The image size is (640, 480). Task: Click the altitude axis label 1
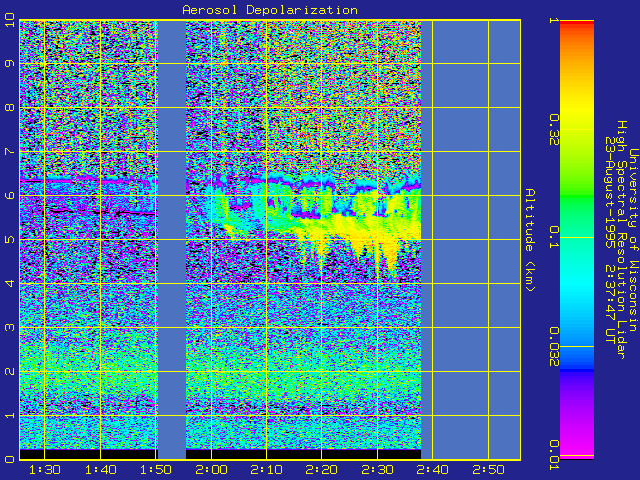tap(9, 416)
